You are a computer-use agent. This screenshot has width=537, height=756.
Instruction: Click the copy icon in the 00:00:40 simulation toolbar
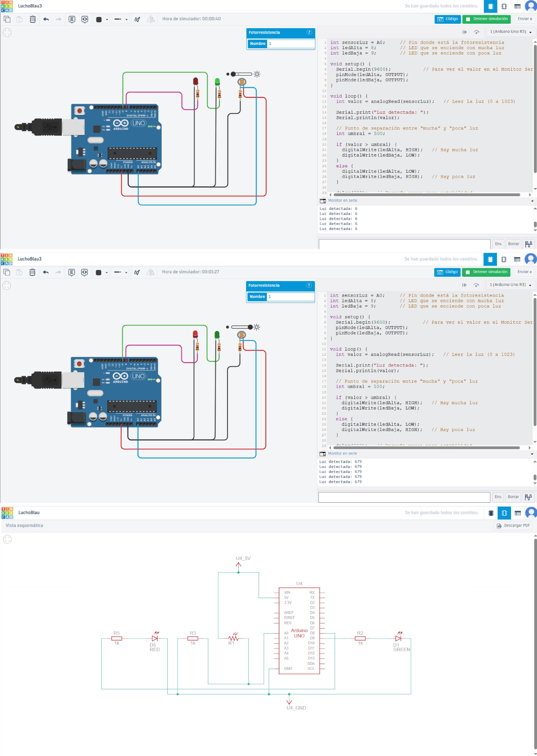coord(7,19)
